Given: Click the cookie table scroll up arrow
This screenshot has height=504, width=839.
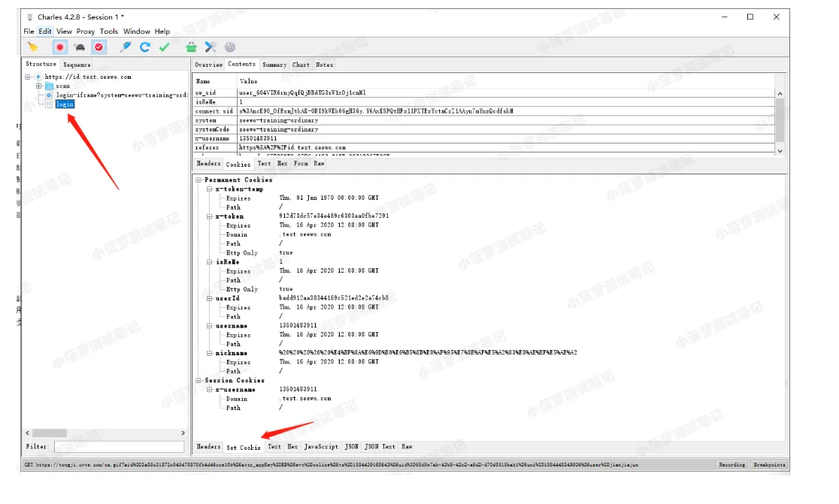Looking at the screenshot, I should point(780,94).
